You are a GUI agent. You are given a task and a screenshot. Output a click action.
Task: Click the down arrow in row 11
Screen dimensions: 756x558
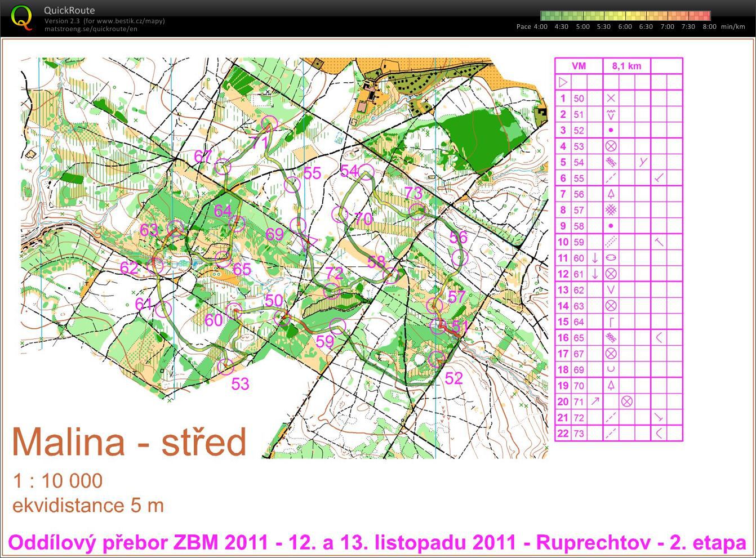pos(595,258)
